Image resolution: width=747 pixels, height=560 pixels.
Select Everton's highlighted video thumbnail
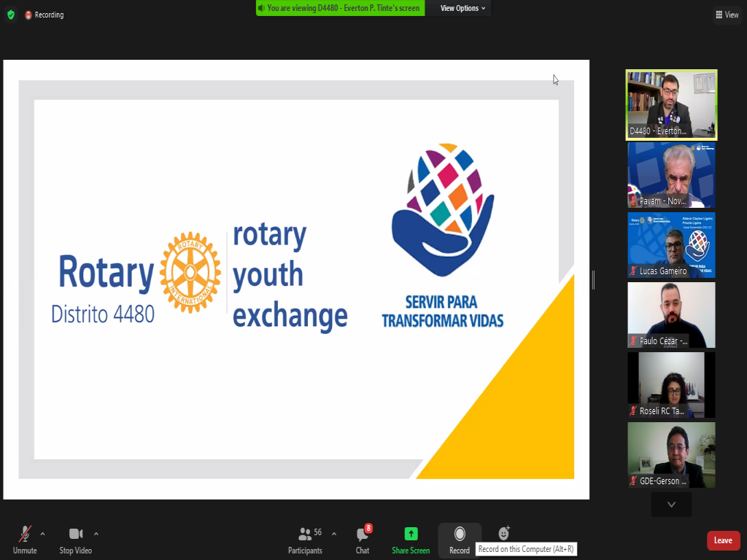pyautogui.click(x=671, y=104)
